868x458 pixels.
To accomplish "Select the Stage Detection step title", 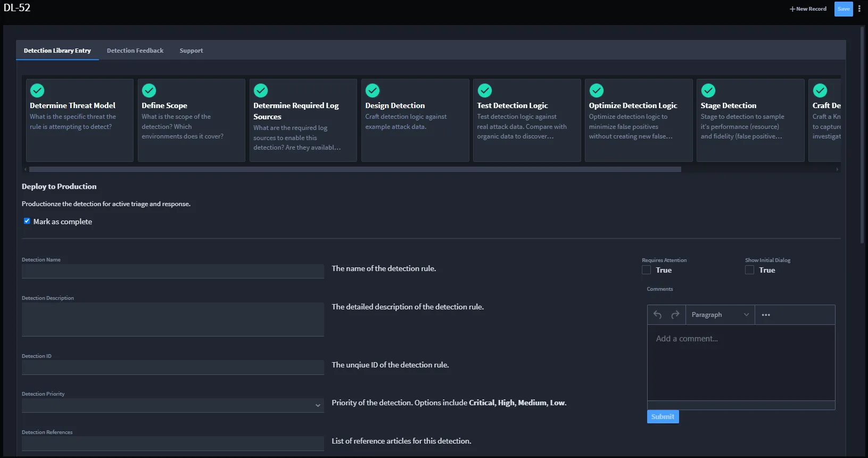I will [x=729, y=105].
